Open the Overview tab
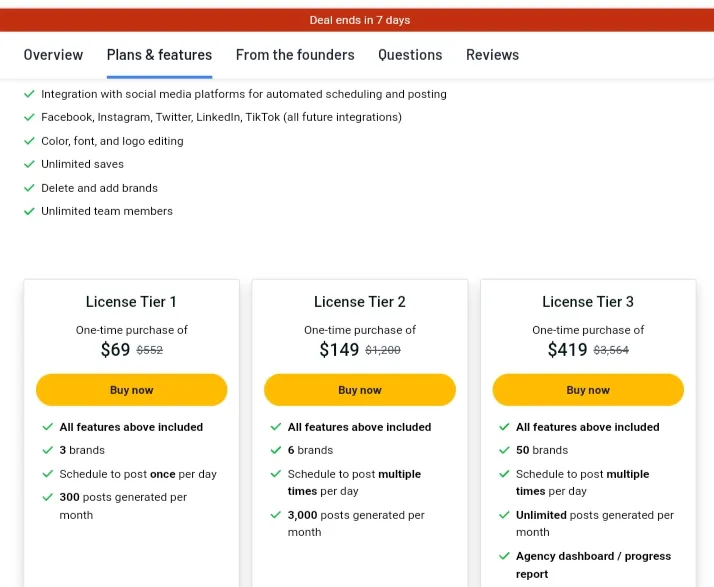The height and width of the screenshot is (587, 714). coord(53,55)
